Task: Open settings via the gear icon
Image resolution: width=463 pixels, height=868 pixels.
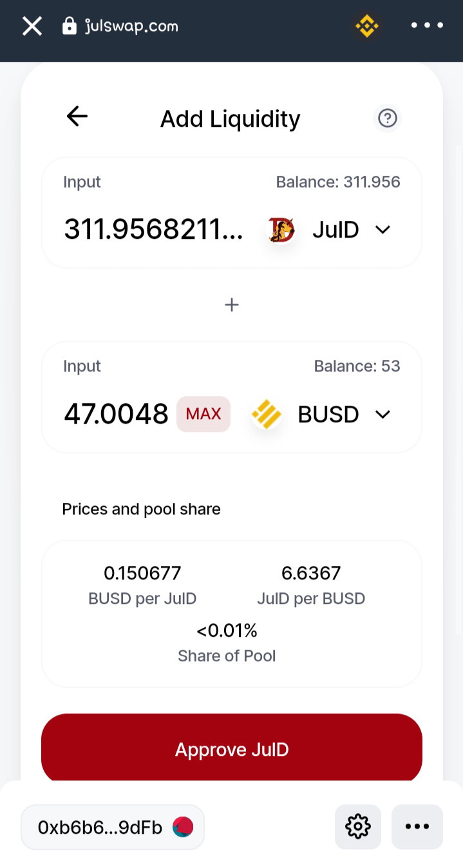Action: pos(358,826)
